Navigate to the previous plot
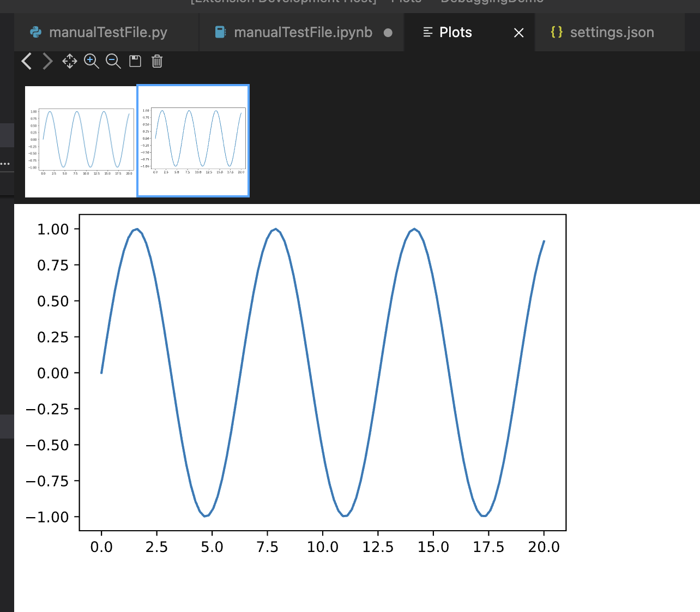700x612 pixels. [26, 61]
